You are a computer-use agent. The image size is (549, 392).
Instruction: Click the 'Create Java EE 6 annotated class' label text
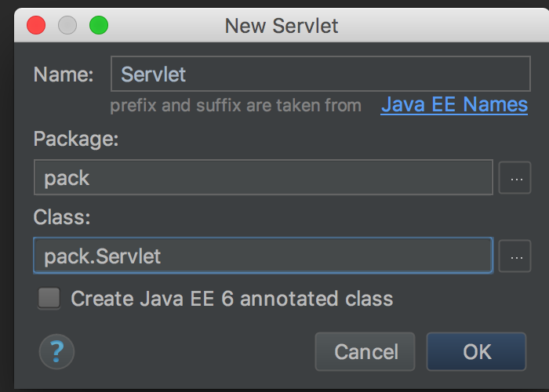(232, 299)
